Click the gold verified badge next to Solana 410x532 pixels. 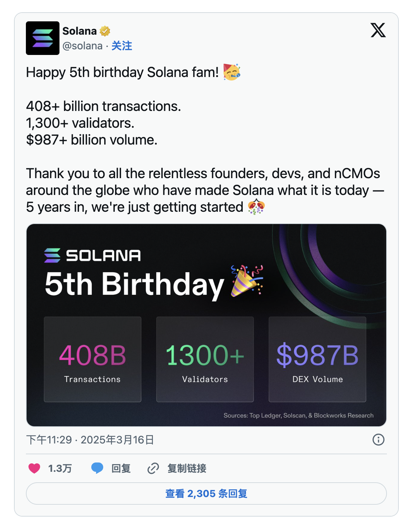pos(104,31)
